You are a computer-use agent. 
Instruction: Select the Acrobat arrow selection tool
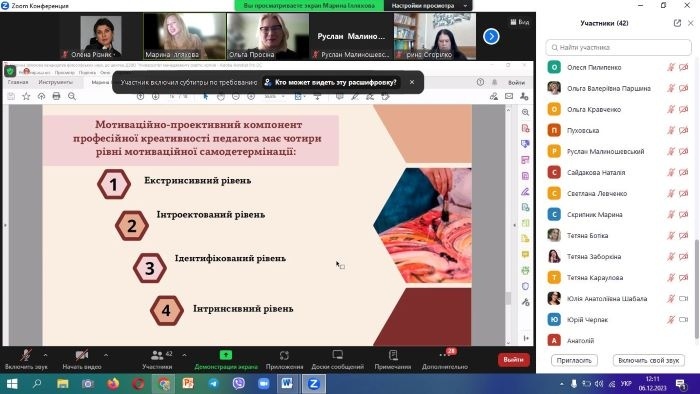tap(205, 96)
